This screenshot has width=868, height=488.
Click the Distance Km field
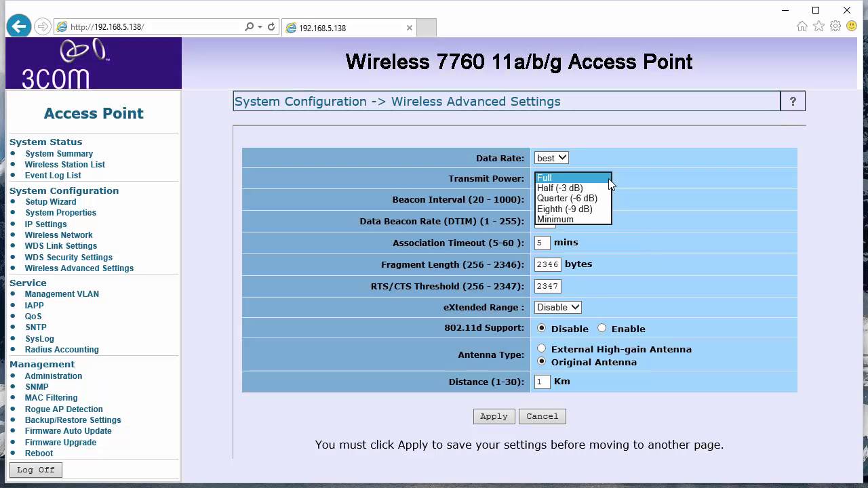(542, 382)
